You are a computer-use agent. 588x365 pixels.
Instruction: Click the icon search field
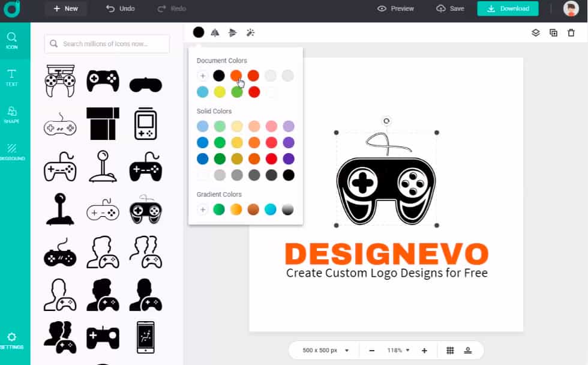pyautogui.click(x=107, y=44)
